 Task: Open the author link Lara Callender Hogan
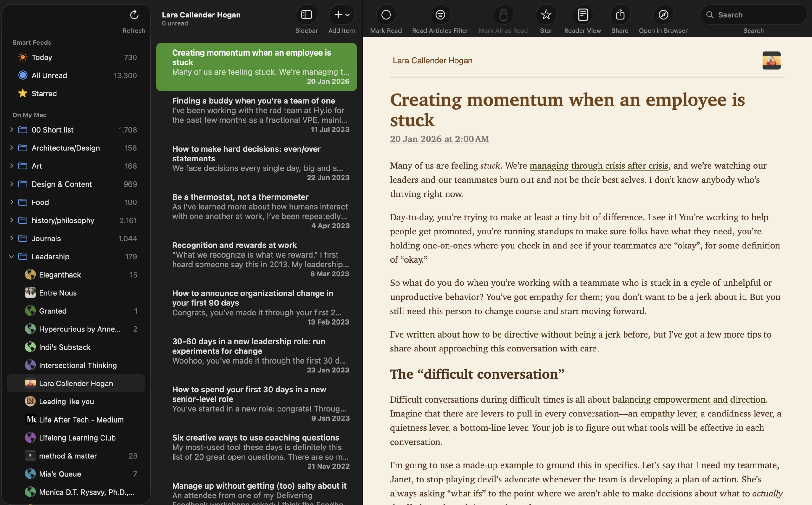[x=432, y=61]
